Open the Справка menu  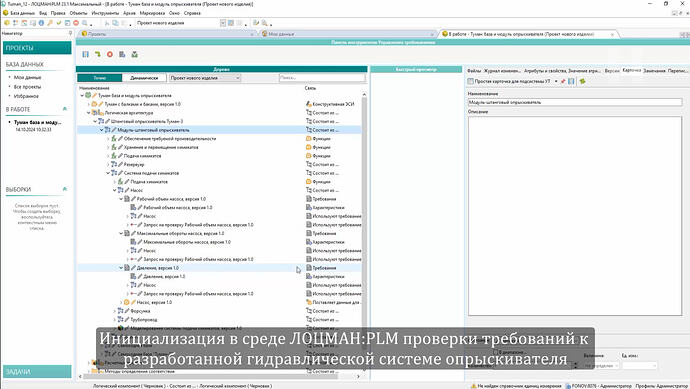(192, 13)
